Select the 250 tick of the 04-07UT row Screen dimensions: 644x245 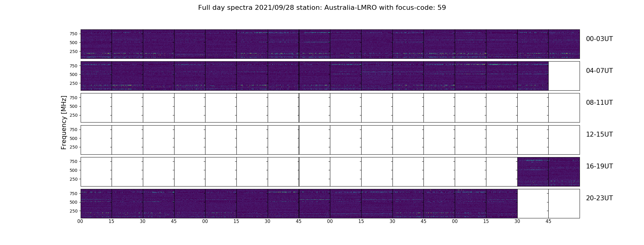(x=73, y=83)
